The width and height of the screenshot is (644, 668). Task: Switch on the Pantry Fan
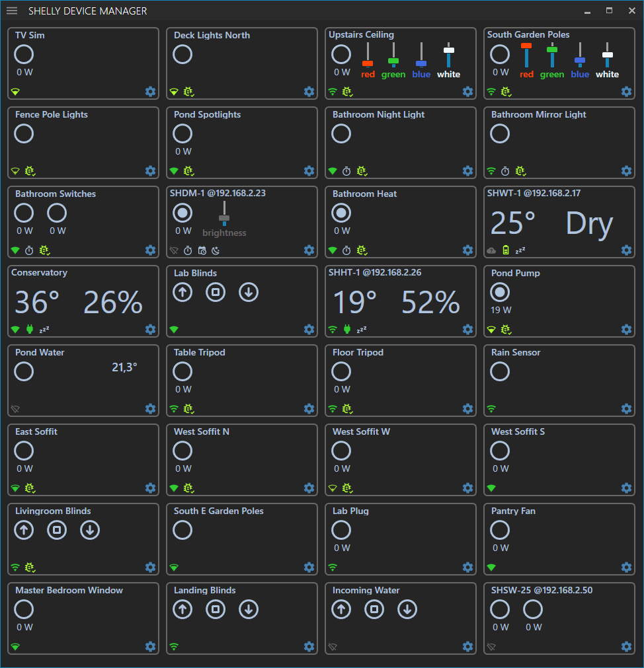click(x=500, y=530)
